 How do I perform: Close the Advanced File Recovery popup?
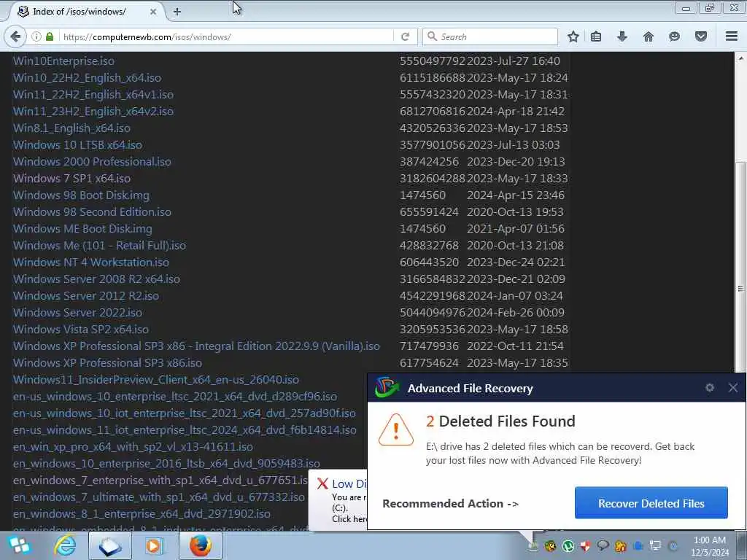[x=733, y=388]
